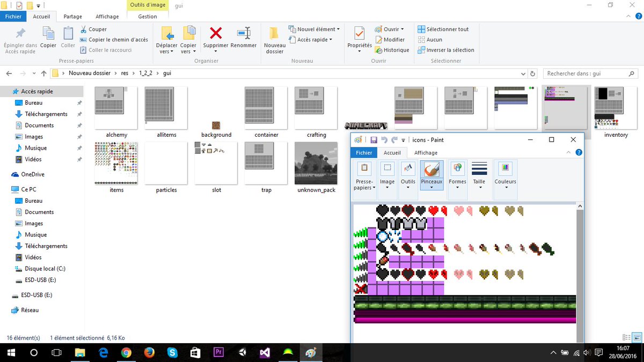Click the Rechercher dans : gui field

(x=591, y=73)
